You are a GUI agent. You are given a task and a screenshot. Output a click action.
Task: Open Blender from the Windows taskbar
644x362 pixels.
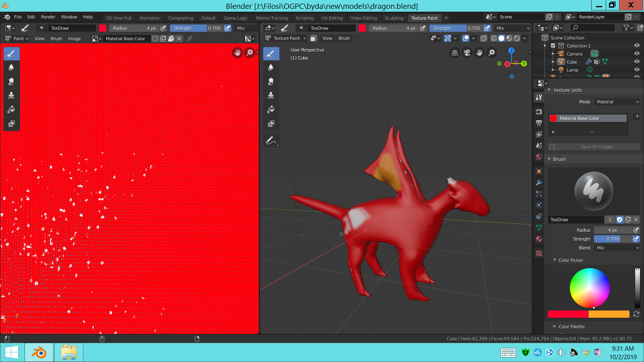(39, 353)
